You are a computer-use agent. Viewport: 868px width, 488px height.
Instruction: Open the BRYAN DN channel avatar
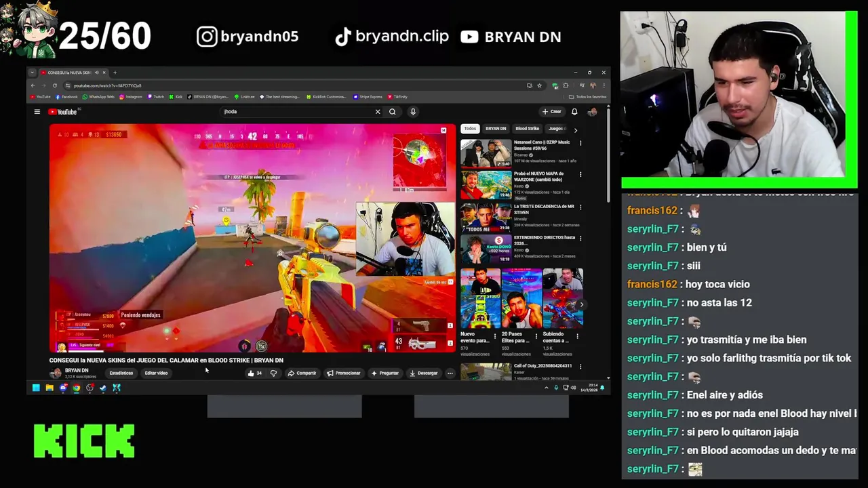[x=56, y=373]
